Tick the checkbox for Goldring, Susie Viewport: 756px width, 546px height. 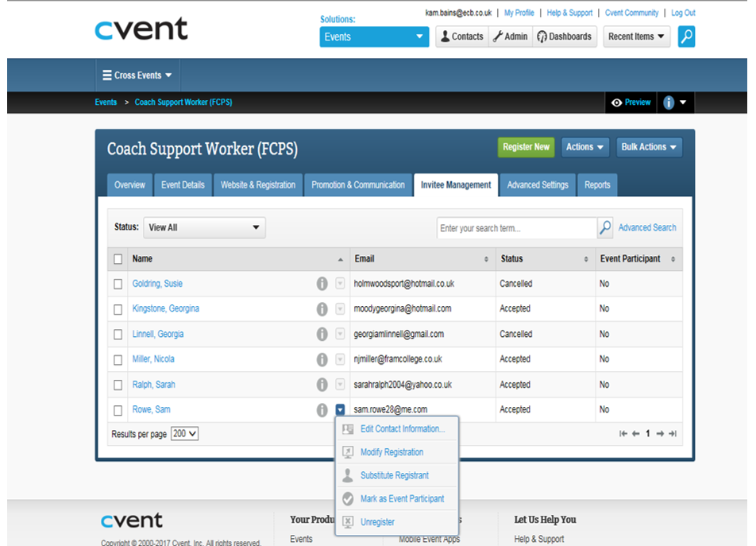[118, 284]
